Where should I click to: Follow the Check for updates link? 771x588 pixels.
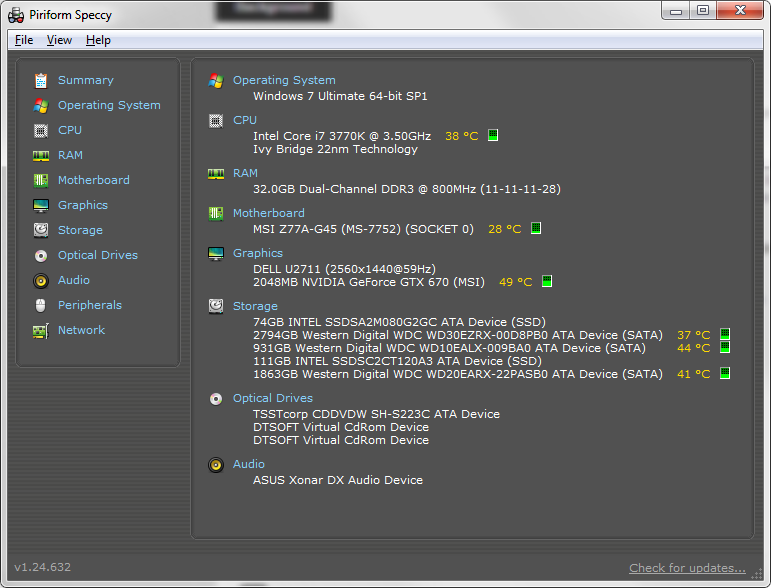[687, 568]
